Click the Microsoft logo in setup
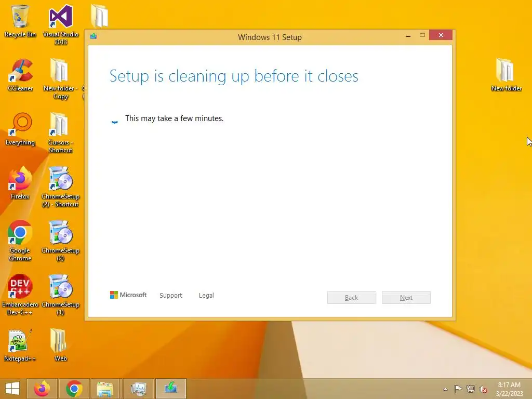 (128, 295)
